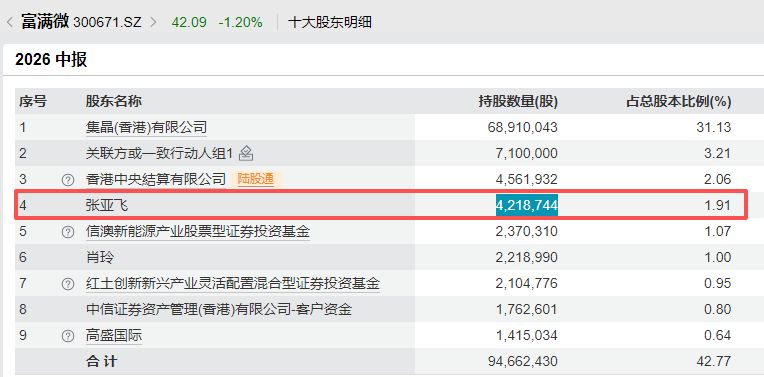Expand group detail icon next to 关联方或一致行动人组1
The width and height of the screenshot is (764, 377).
[246, 154]
